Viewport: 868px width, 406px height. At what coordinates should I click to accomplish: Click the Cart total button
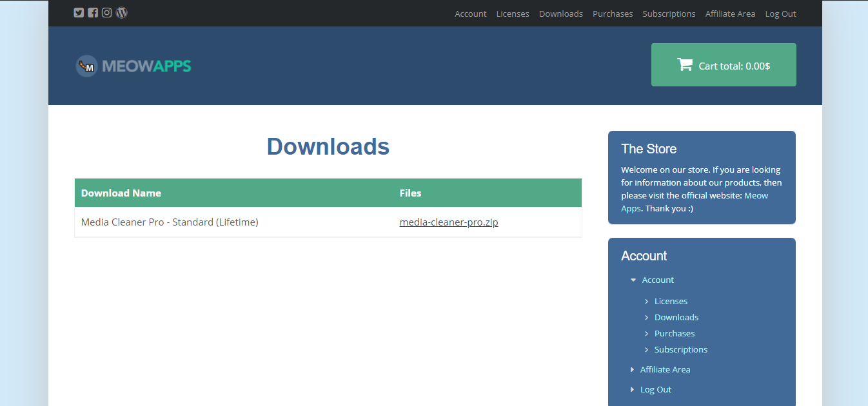click(724, 64)
